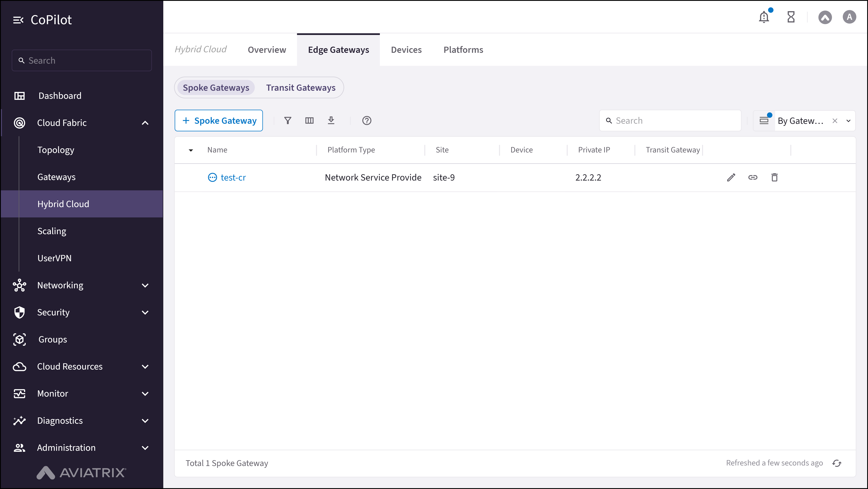Switch to the Devices tab

click(x=406, y=50)
